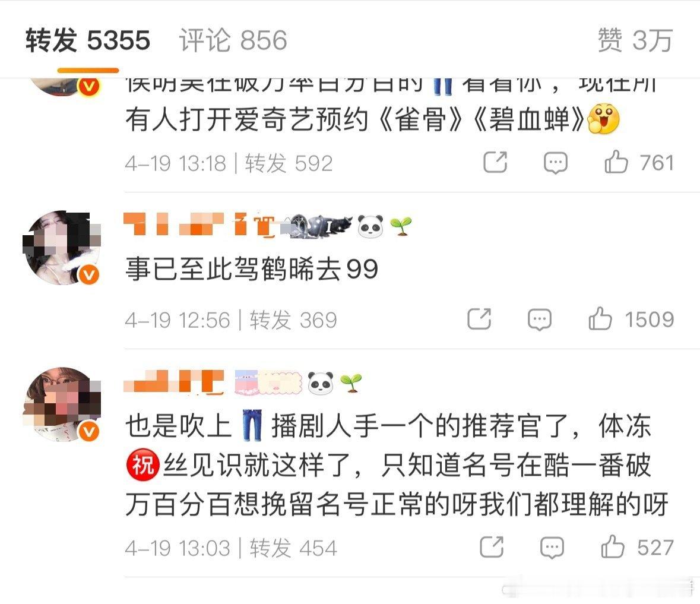700x604 pixels.
Task: Open the panda badge beside the second username
Action: tap(321, 382)
